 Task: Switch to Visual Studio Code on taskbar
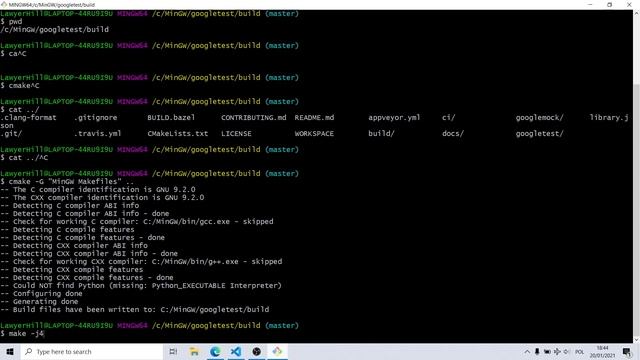[236, 351]
